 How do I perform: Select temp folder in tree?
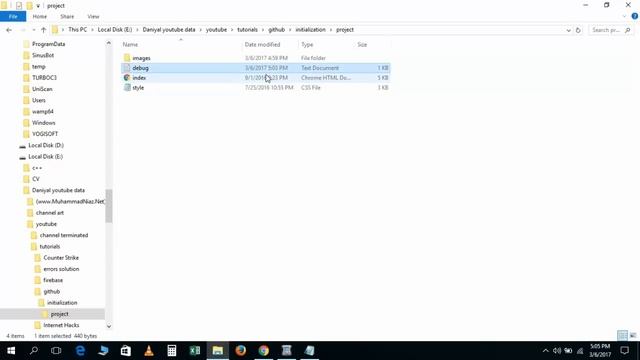click(39, 67)
